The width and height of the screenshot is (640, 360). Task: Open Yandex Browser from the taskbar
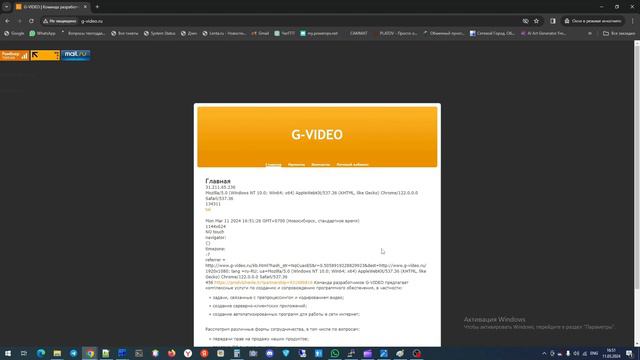(x=188, y=353)
